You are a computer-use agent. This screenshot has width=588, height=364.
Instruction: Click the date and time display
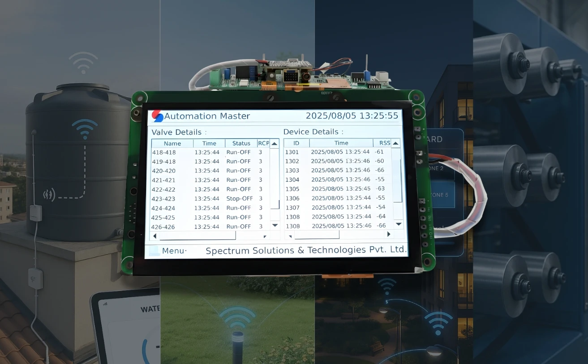click(x=352, y=116)
